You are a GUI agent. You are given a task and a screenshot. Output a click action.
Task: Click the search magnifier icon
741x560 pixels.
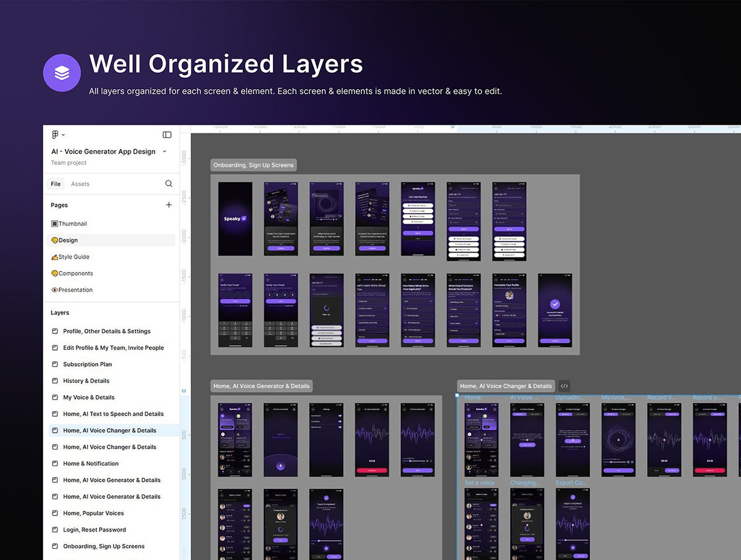coord(169,184)
